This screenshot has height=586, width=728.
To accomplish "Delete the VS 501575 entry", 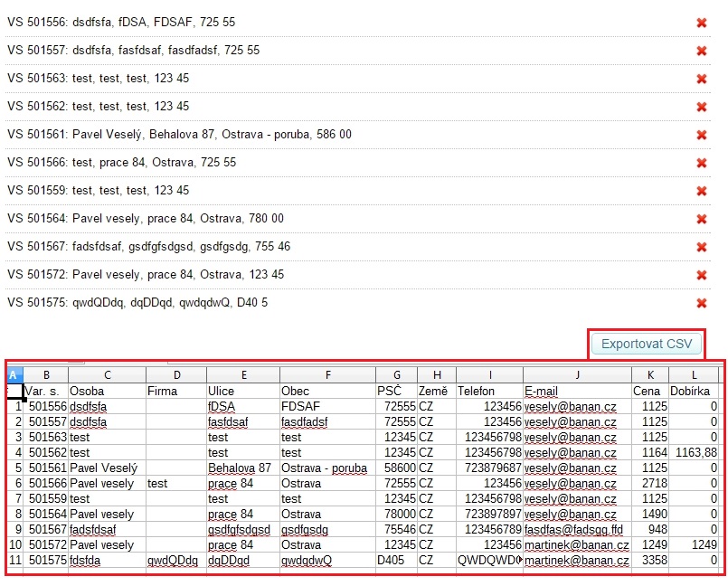I will [x=701, y=303].
